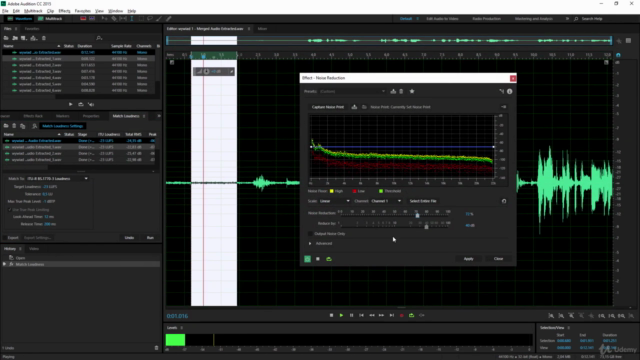The width and height of the screenshot is (640, 360).
Task: Switch to Properties tab
Action: (91, 116)
